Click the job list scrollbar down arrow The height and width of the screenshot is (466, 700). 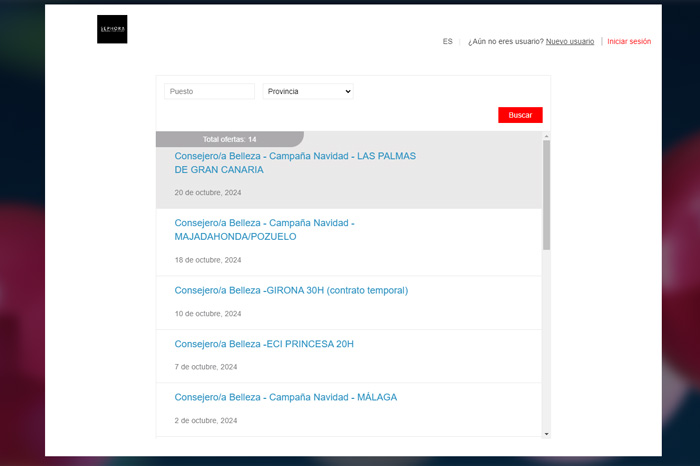(546, 434)
